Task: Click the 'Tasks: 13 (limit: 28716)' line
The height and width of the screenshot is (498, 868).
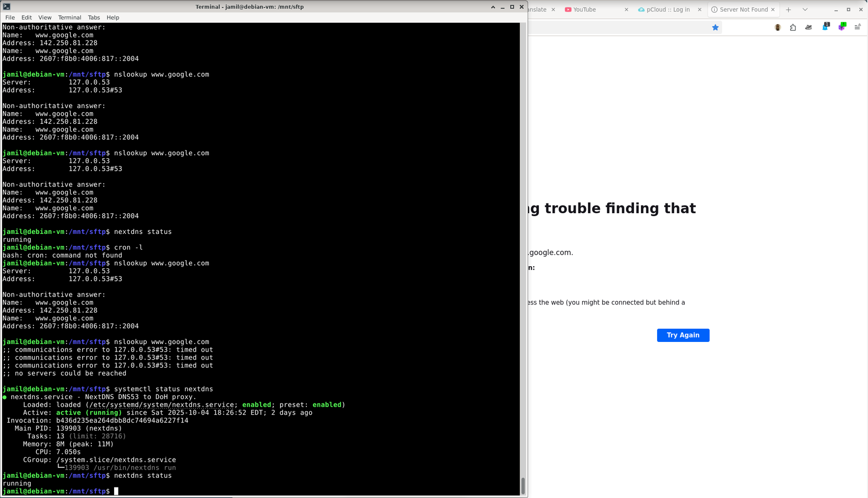Action: tap(77, 436)
